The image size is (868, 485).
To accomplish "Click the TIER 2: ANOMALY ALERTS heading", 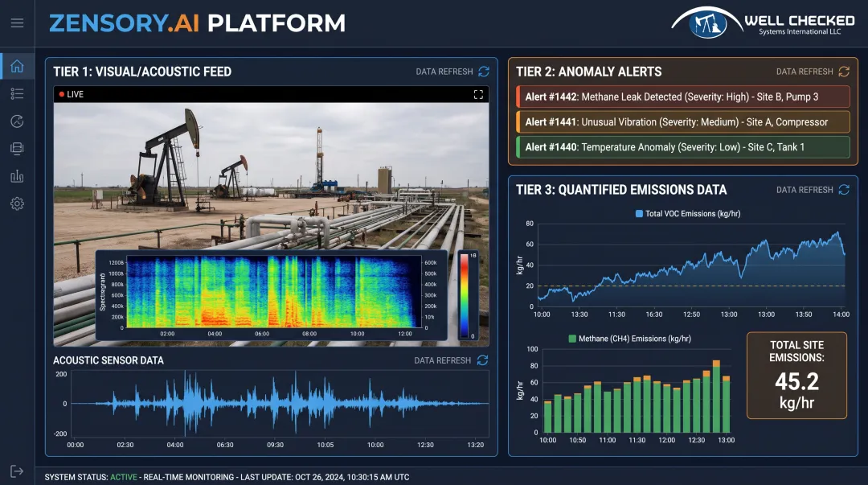I will point(589,72).
